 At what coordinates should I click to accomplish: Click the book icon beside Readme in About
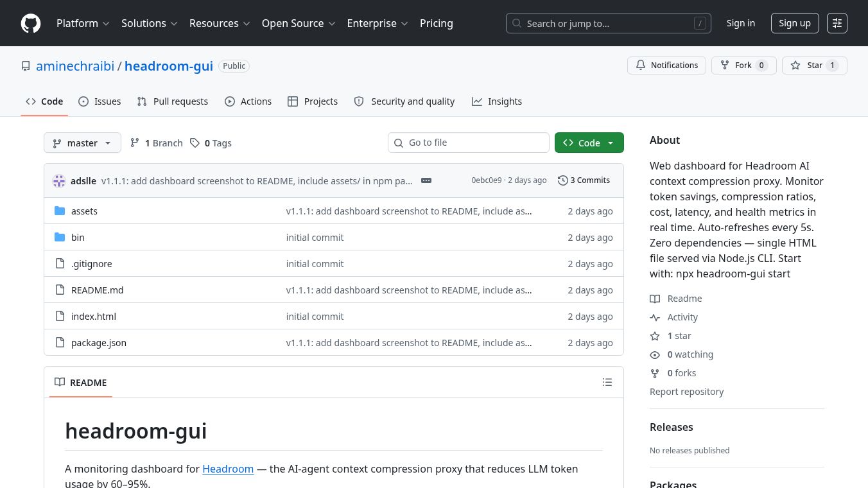(655, 299)
